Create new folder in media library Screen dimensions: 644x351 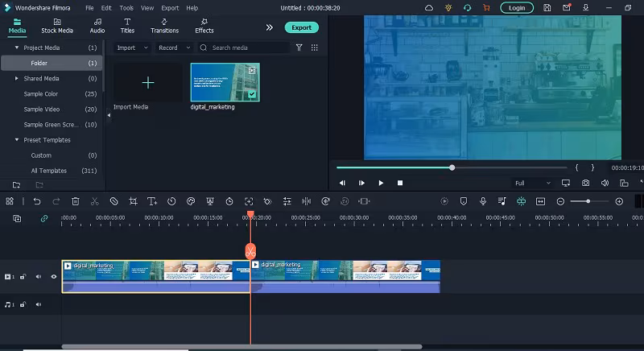coord(16,184)
